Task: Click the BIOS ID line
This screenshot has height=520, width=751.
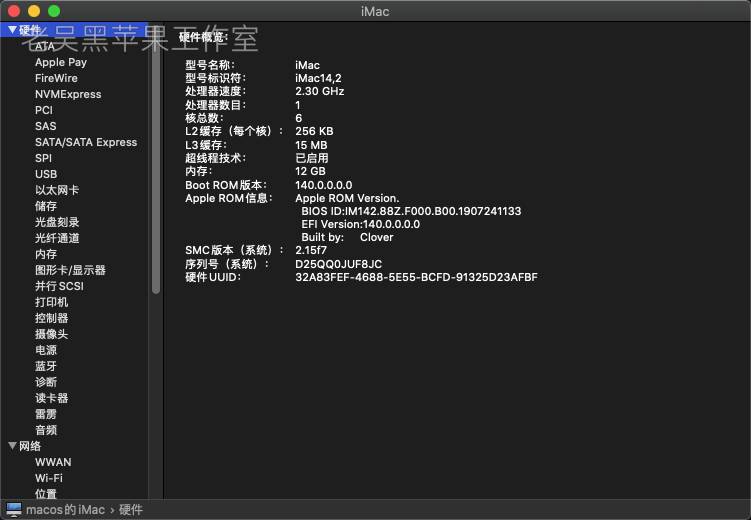Action: [411, 211]
